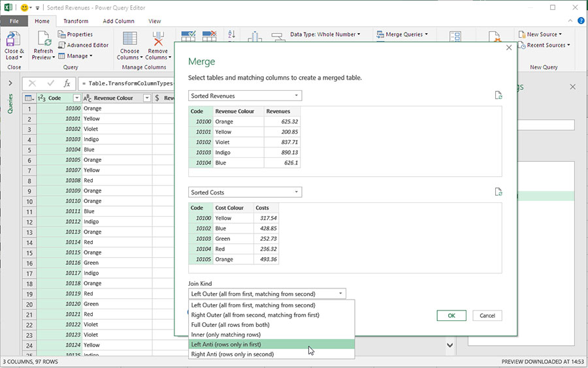
Task: Click the Refresh Preview icon
Action: click(44, 40)
